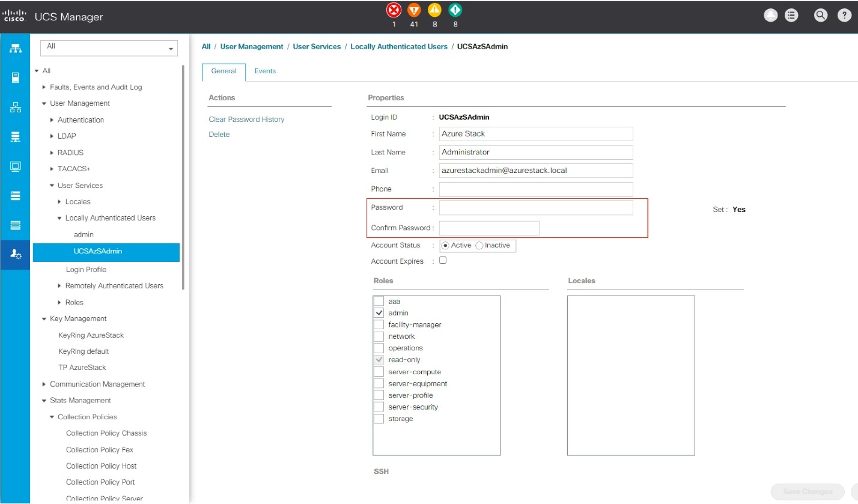Collapse the User Management node arrow
Screen dimensions: 858x504
pyautogui.click(x=44, y=103)
